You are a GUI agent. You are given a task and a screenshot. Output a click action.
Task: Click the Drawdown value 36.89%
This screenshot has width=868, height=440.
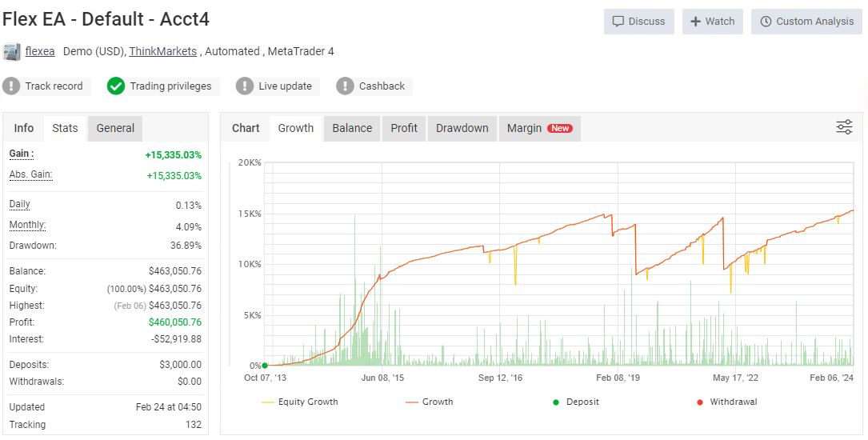[x=186, y=245]
